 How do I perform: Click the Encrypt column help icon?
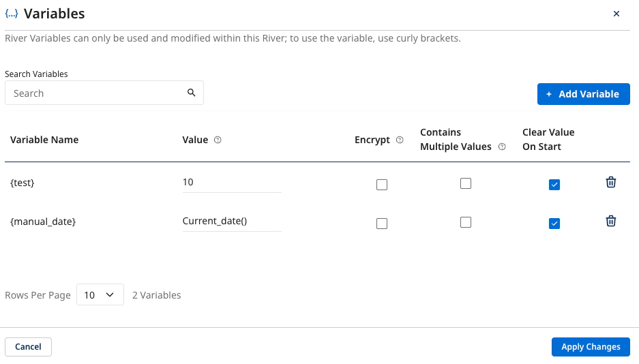(400, 140)
